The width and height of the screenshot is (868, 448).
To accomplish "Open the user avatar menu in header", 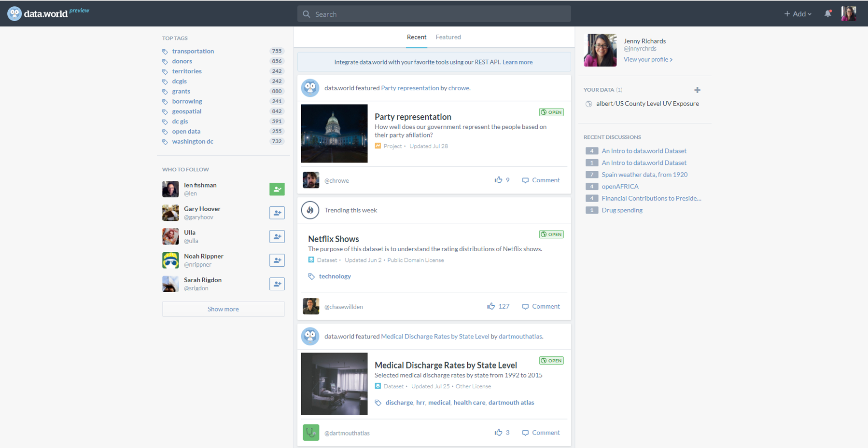I will (x=849, y=14).
